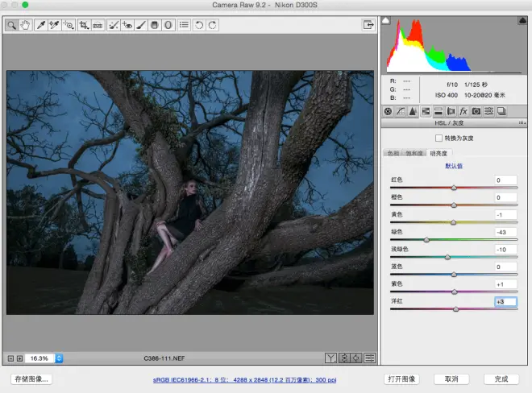Select the Crop tool
Viewport: 532px width, 393px height.
pyautogui.click(x=84, y=25)
